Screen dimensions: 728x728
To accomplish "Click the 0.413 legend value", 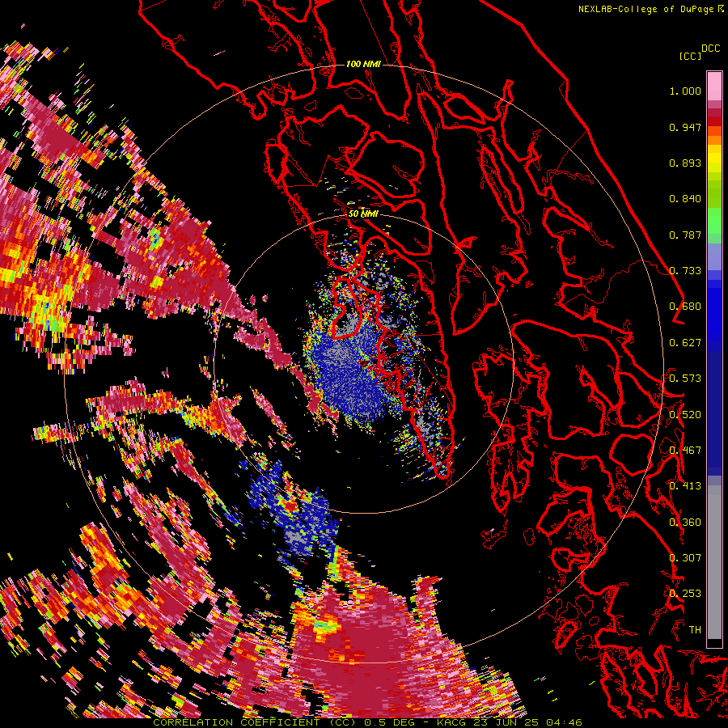I will pos(685,486).
